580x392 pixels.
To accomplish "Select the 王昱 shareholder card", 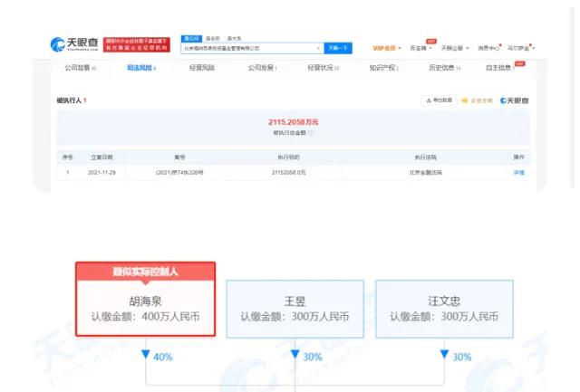I will coord(295,309).
